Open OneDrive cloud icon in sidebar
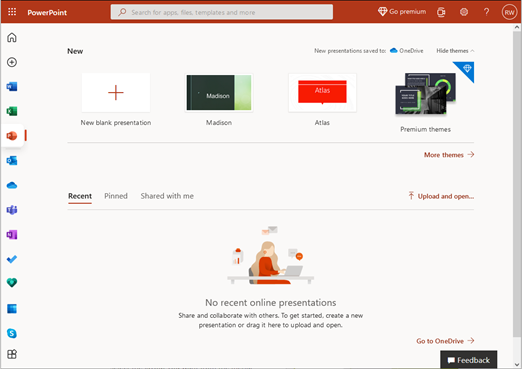 (12, 185)
